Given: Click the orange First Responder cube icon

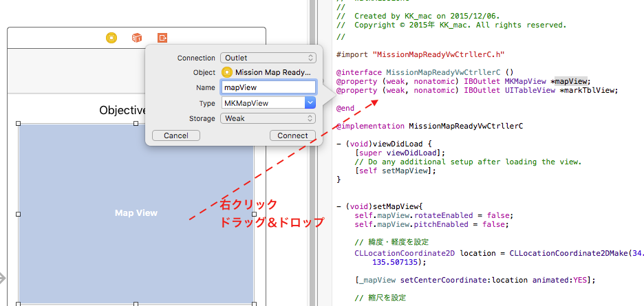Looking at the screenshot, I should (137, 39).
